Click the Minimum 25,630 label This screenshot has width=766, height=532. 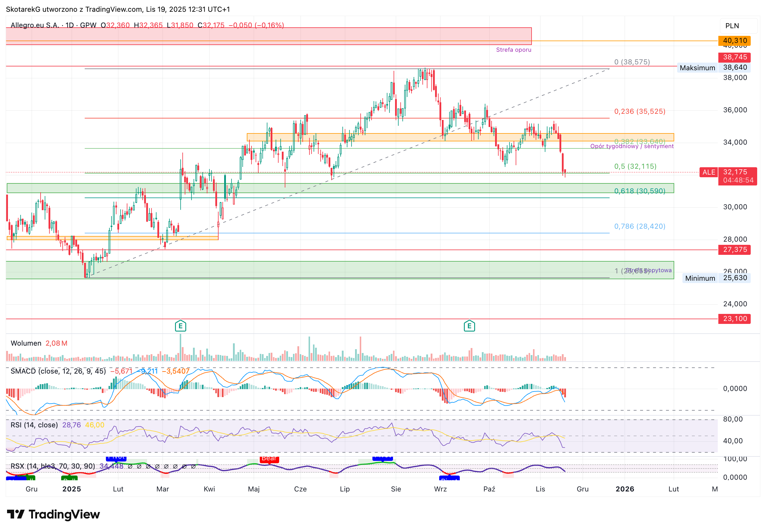pyautogui.click(x=716, y=278)
